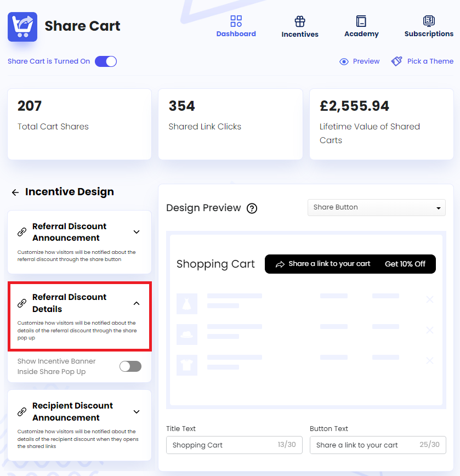The width and height of the screenshot is (460, 476).
Task: Expand the Referral Discount Announcement section
Action: click(x=137, y=232)
